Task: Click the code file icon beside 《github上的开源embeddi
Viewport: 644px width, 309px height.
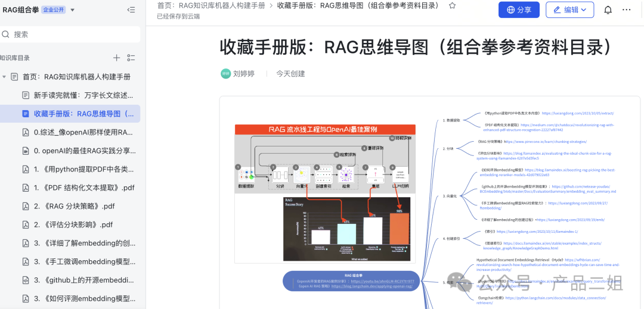Action: 26,280
